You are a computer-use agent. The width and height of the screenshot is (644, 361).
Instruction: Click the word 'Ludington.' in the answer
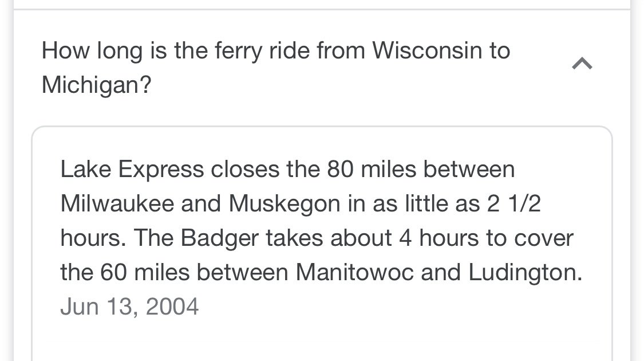tap(526, 273)
